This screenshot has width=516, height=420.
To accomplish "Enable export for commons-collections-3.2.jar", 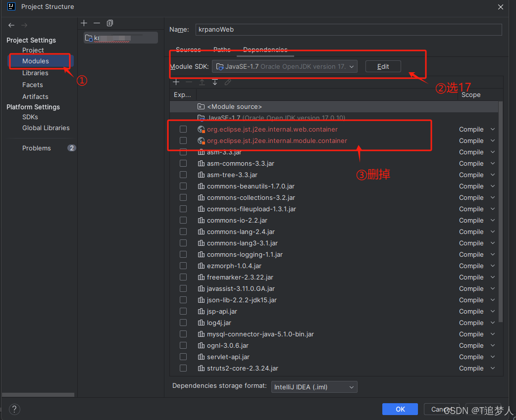I will coord(183,197).
